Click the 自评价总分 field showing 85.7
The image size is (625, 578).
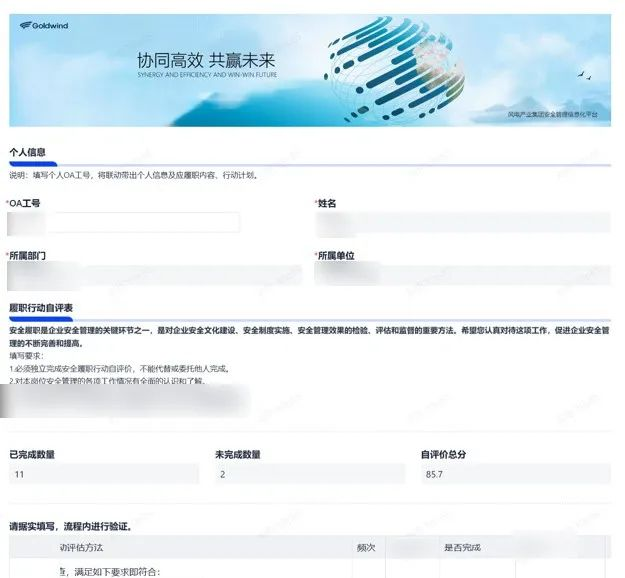515,474
